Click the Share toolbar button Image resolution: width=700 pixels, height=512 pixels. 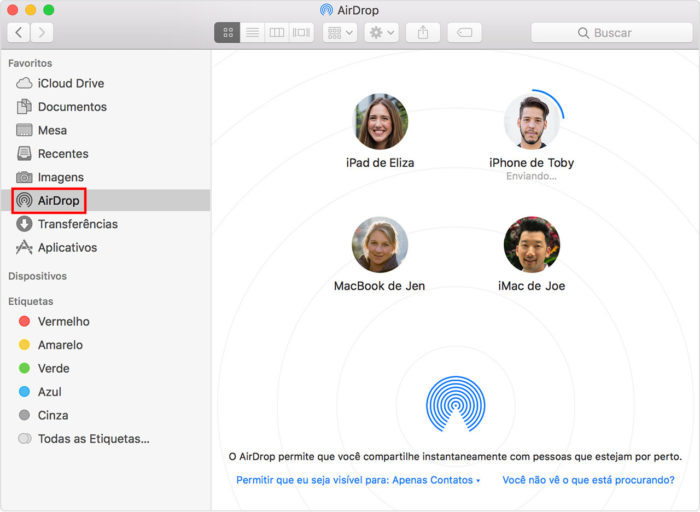click(x=423, y=33)
